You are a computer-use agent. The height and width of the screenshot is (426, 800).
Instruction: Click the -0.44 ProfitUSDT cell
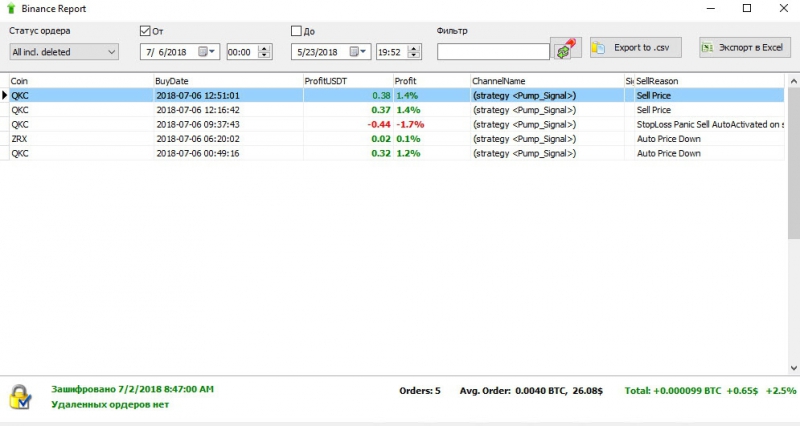(x=348, y=124)
